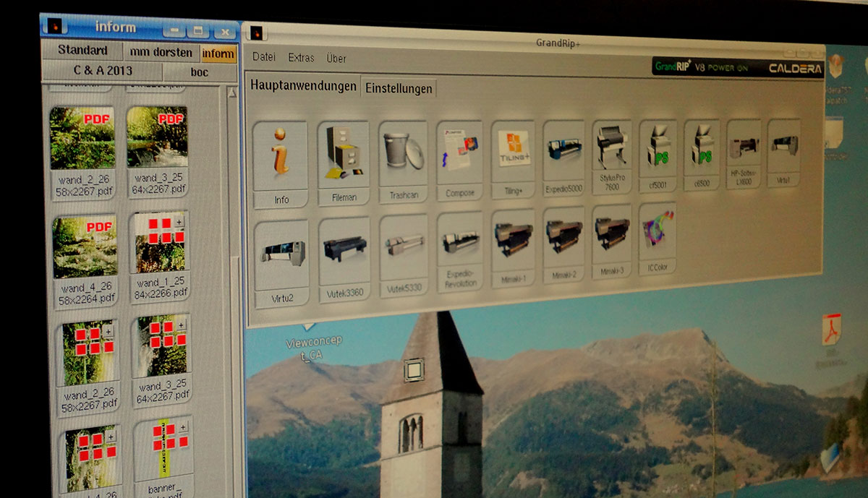Screen dimensions: 868x498
Task: Expand the plus on wand_1_25 tiled thumbnail
Action: pos(179,221)
